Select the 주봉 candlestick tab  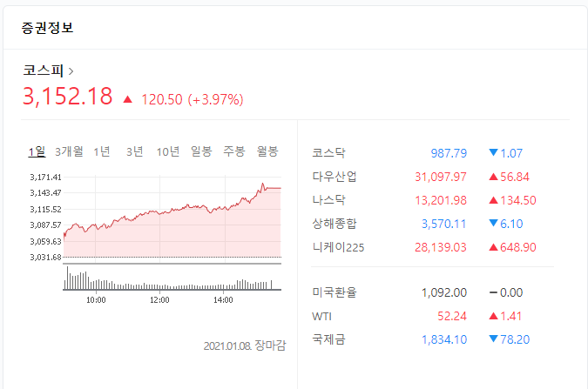click(234, 151)
